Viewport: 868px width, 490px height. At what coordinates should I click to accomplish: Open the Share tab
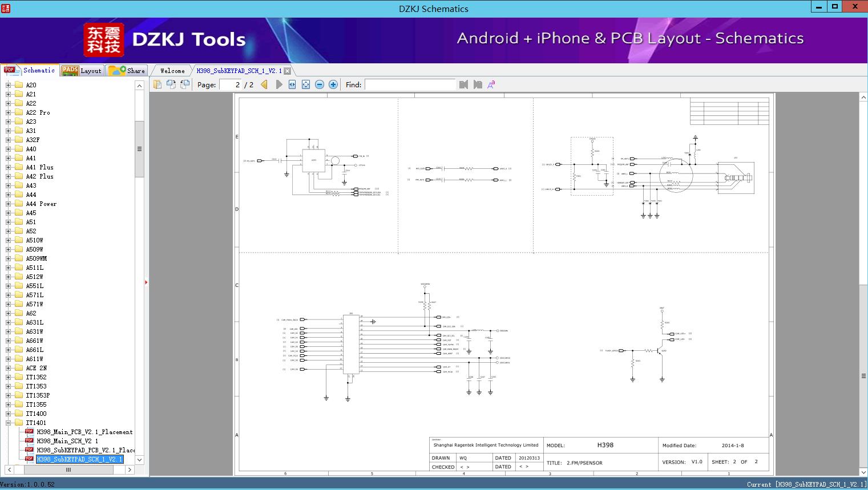click(x=127, y=71)
